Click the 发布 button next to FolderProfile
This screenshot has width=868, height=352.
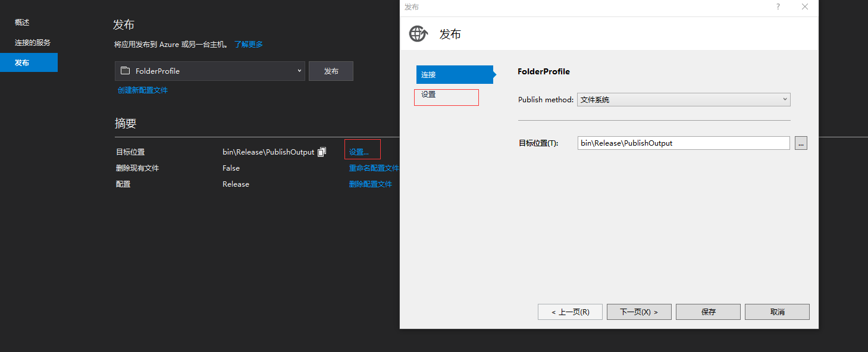tap(331, 71)
